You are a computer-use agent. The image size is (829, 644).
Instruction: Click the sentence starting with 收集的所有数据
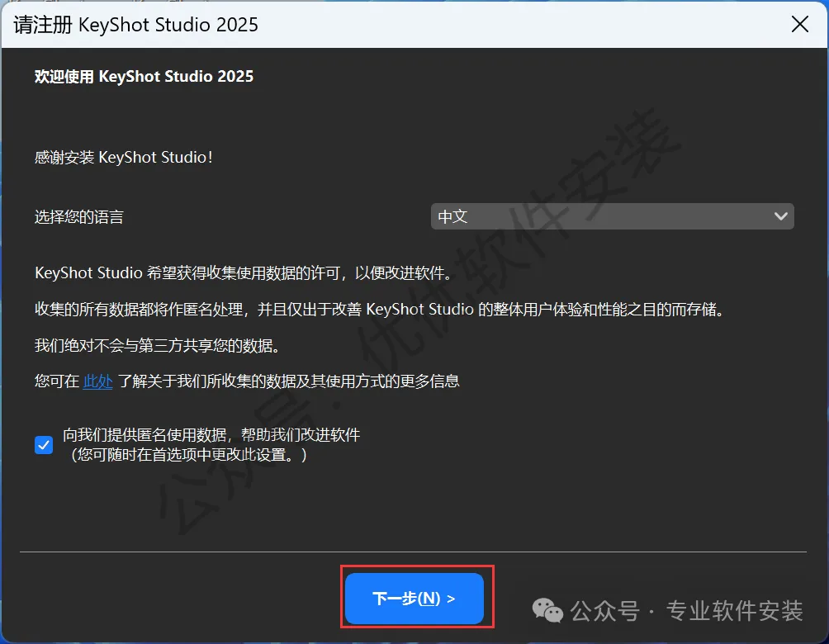pyautogui.click(x=379, y=310)
